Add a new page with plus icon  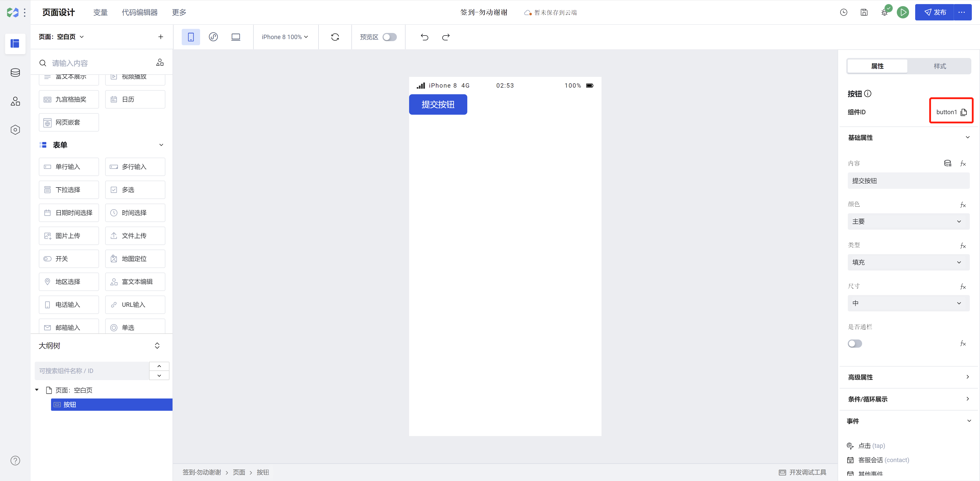161,37
